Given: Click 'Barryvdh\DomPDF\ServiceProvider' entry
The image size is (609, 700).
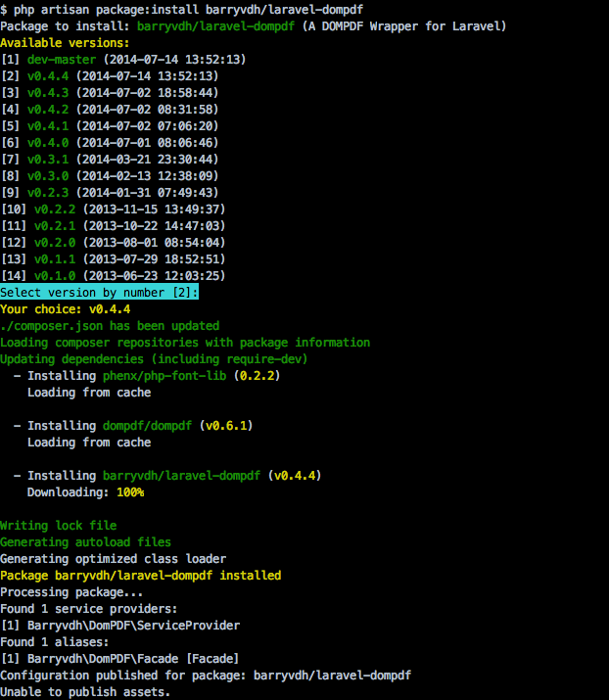Looking at the screenshot, I should coord(133,626).
